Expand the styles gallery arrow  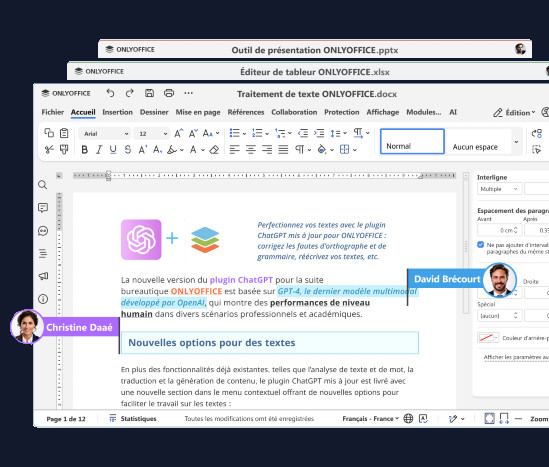pyautogui.click(x=516, y=142)
